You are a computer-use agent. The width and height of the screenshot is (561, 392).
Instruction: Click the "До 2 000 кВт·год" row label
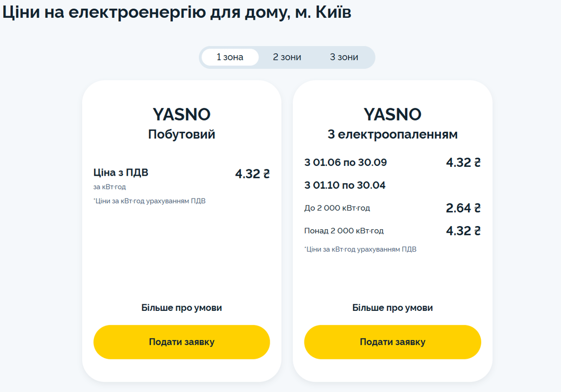tap(337, 208)
